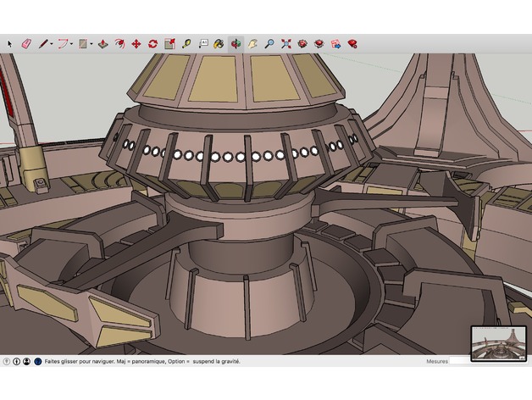Select the arrow Select tool
The image size is (532, 400).
coord(11,43)
